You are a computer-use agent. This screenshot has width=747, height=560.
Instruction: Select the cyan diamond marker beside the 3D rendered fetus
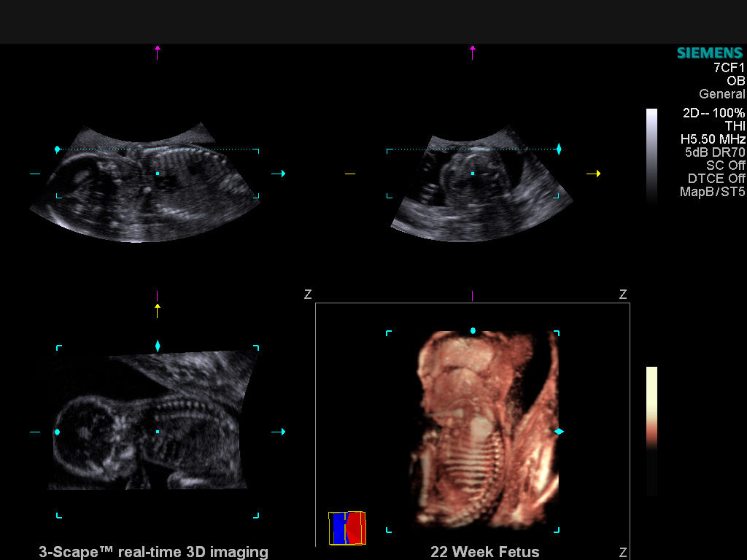pyautogui.click(x=559, y=432)
